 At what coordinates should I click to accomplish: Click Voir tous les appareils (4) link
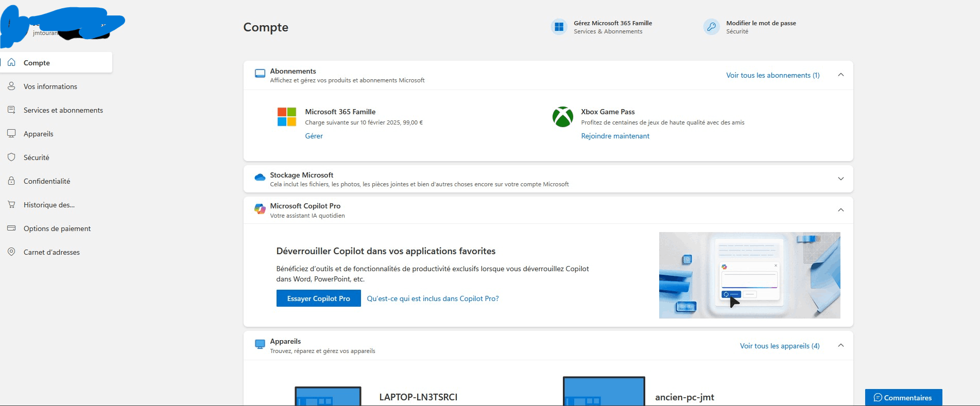780,346
